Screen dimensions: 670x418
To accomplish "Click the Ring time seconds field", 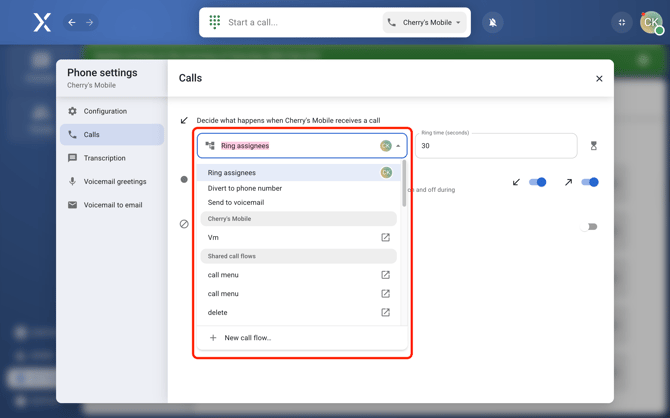I will coord(496,146).
